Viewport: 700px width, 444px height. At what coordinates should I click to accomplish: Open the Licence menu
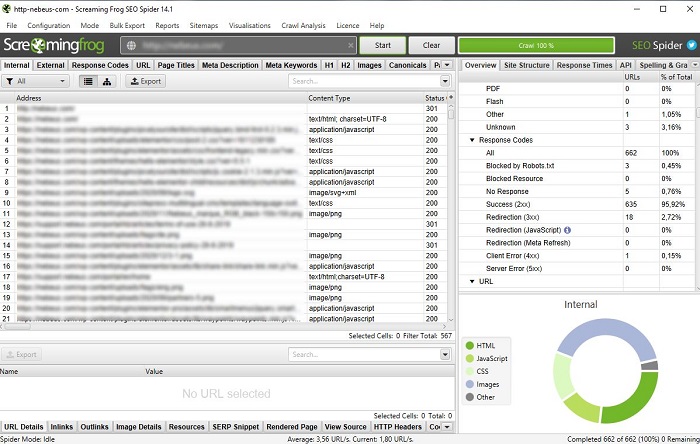pyautogui.click(x=348, y=25)
